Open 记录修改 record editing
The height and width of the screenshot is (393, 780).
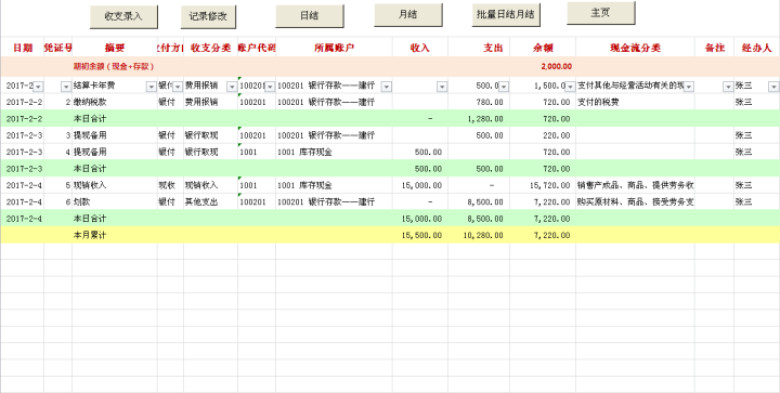[208, 16]
